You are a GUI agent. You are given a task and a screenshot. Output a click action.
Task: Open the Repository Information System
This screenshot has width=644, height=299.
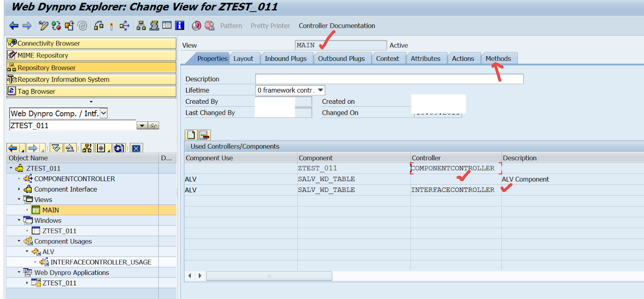(91, 80)
